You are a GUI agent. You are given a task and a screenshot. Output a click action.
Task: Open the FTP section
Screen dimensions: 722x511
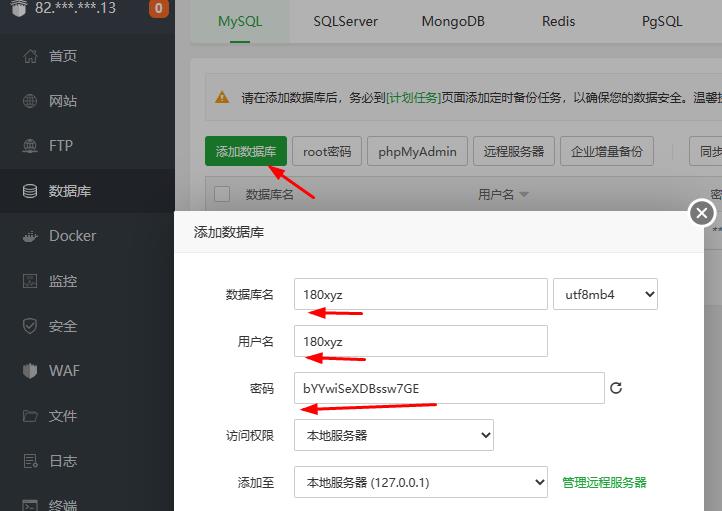(61, 145)
